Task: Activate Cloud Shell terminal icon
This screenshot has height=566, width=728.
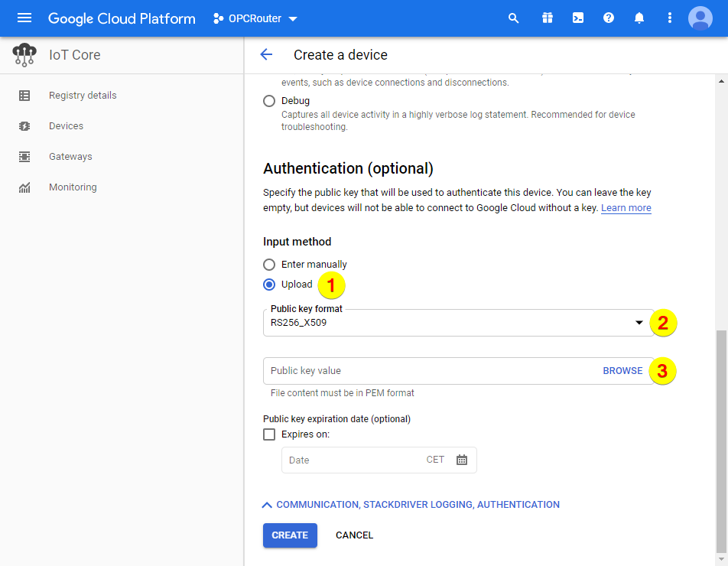Action: point(578,18)
